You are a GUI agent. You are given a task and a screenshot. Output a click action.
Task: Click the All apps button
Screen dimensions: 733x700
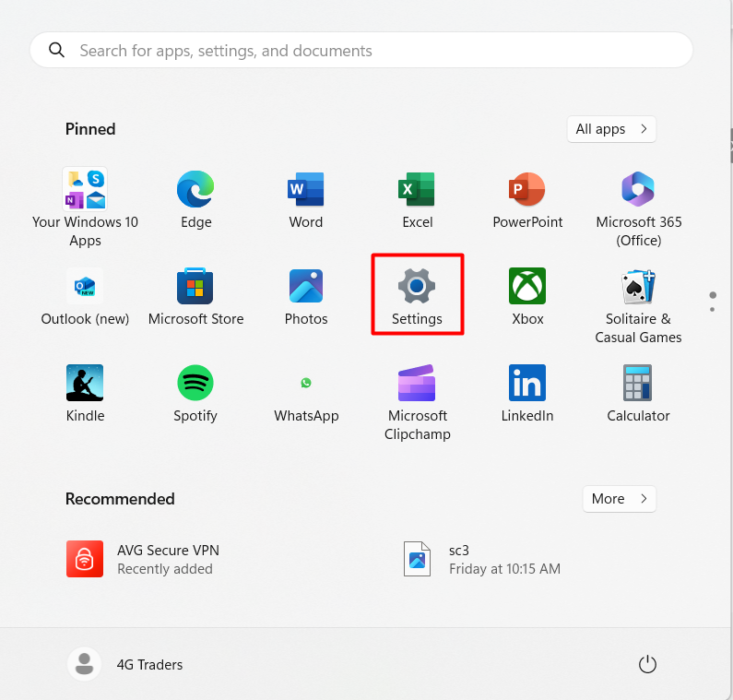point(611,129)
